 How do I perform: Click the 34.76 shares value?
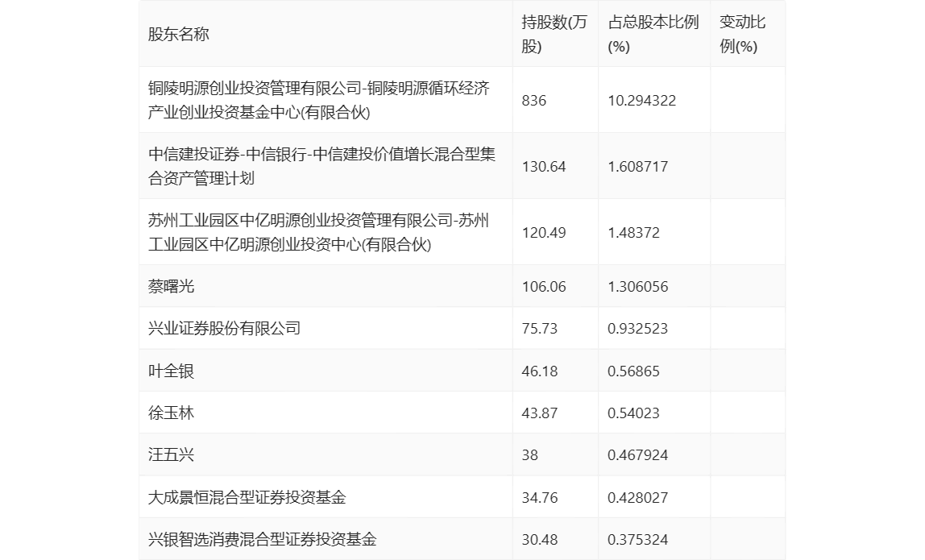point(539,497)
